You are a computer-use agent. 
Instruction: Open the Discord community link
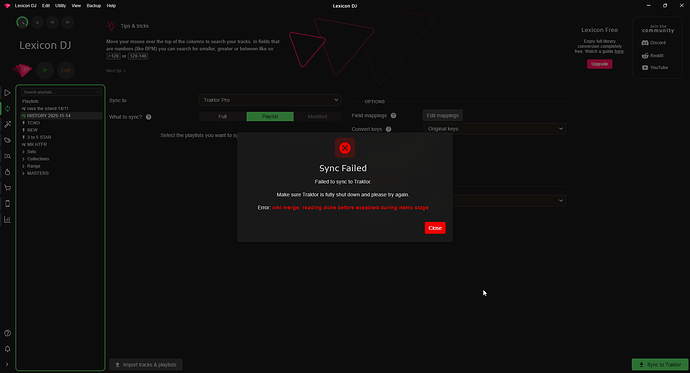tap(654, 43)
